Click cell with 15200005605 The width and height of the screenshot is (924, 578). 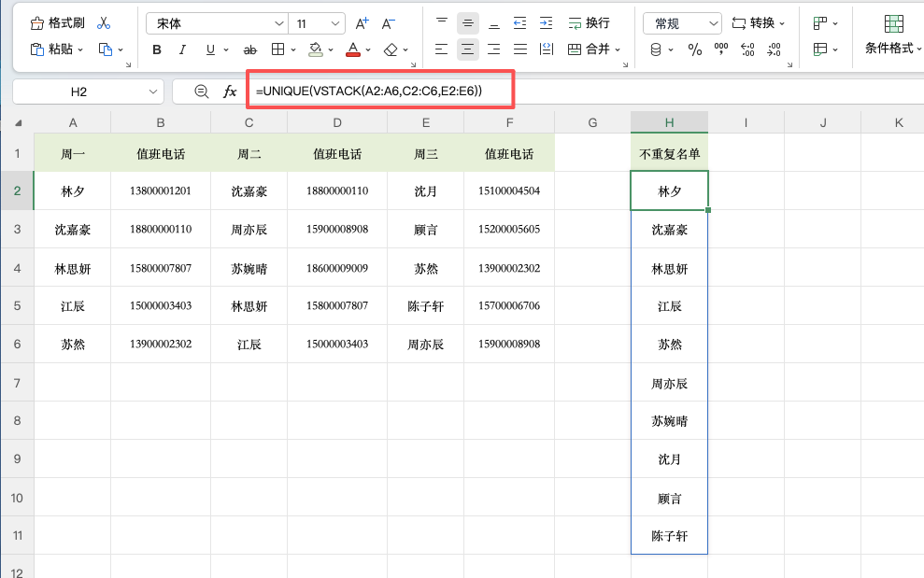coord(509,229)
